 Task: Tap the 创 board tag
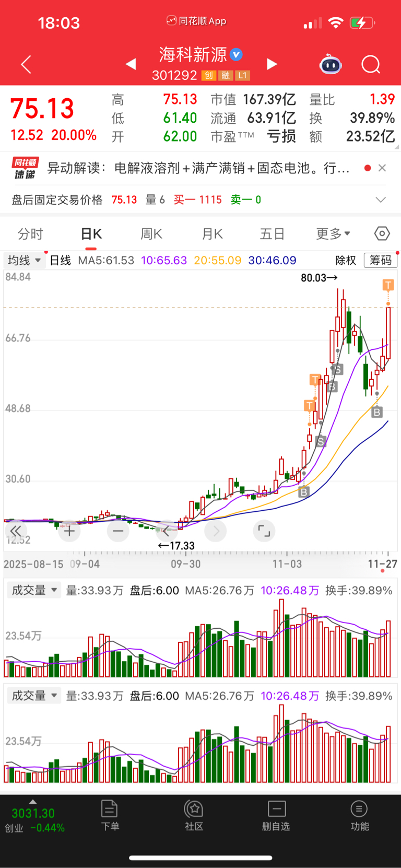208,76
